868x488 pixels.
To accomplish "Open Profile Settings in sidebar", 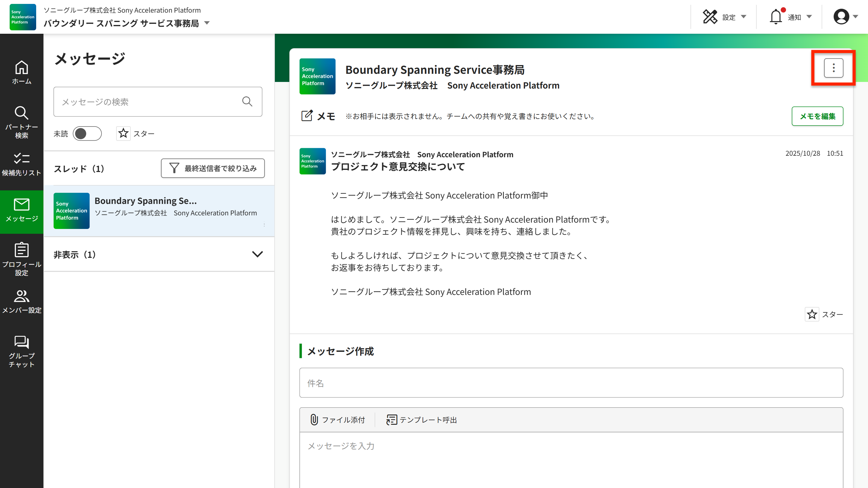I will point(22,259).
